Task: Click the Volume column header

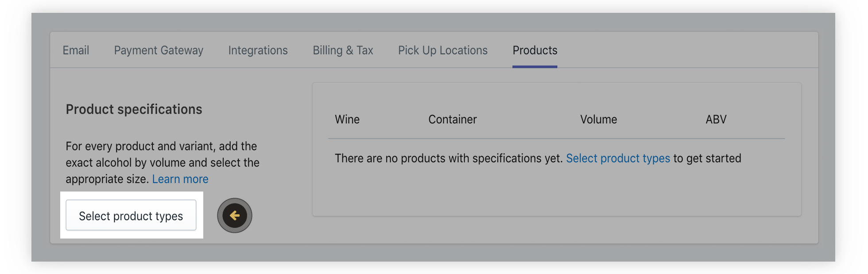Action: [x=598, y=119]
